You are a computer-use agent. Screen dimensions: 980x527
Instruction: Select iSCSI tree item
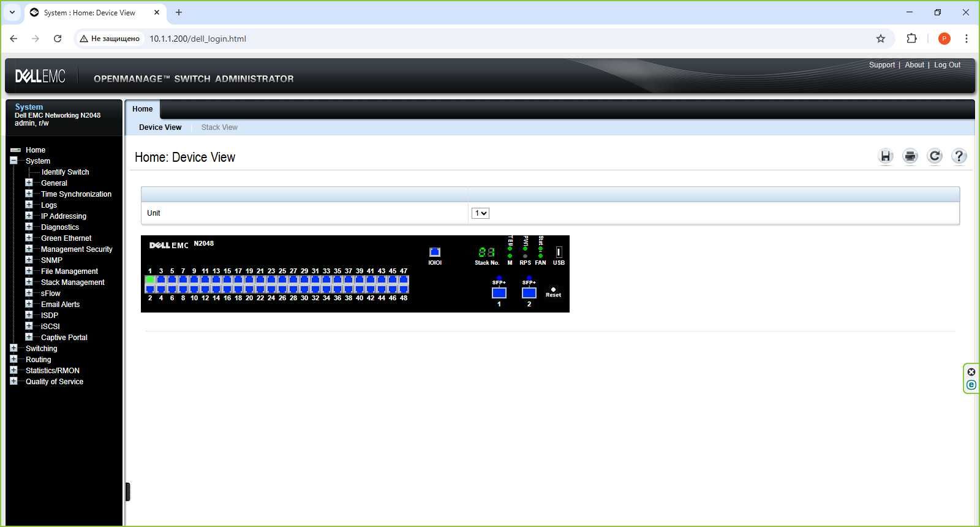[50, 327]
